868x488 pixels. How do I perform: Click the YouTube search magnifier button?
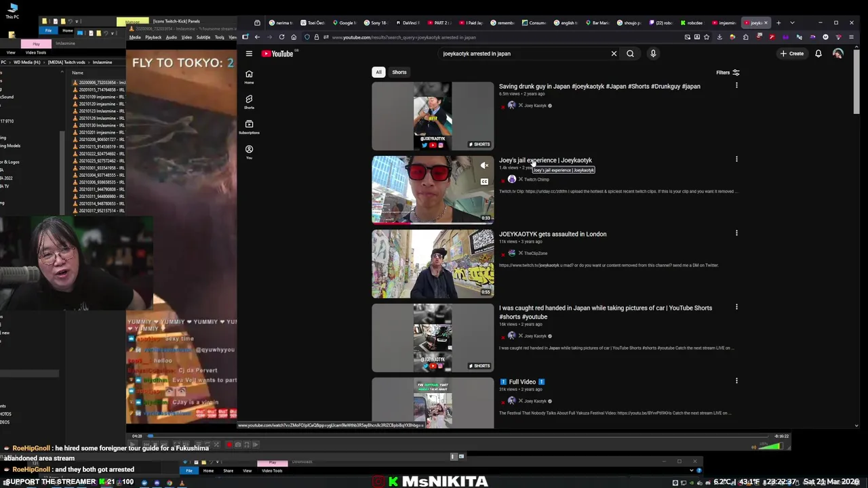630,54
